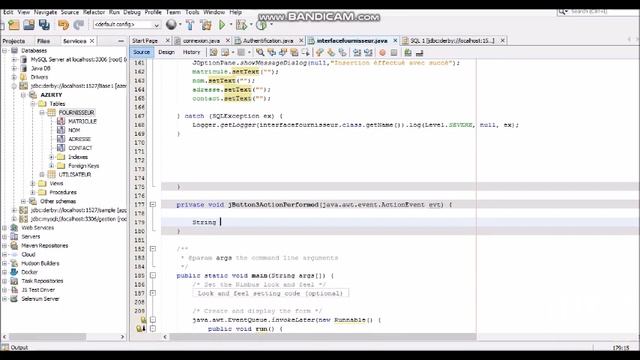
Task: Click the Find Selection magnifier icon
Action: point(260,52)
